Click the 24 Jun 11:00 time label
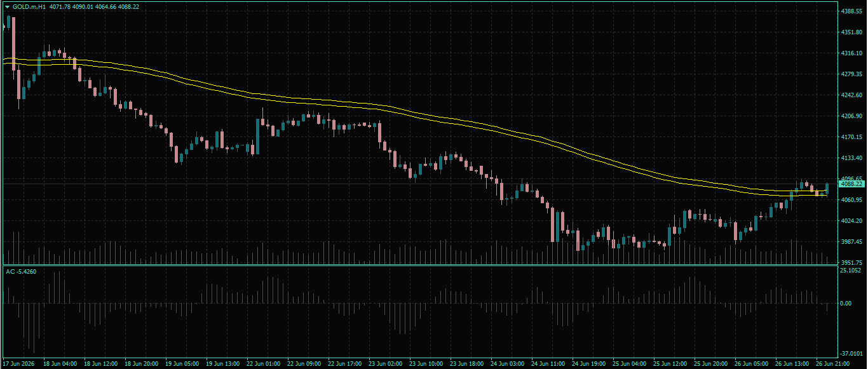The height and width of the screenshot is (369, 868). pyautogui.click(x=548, y=364)
